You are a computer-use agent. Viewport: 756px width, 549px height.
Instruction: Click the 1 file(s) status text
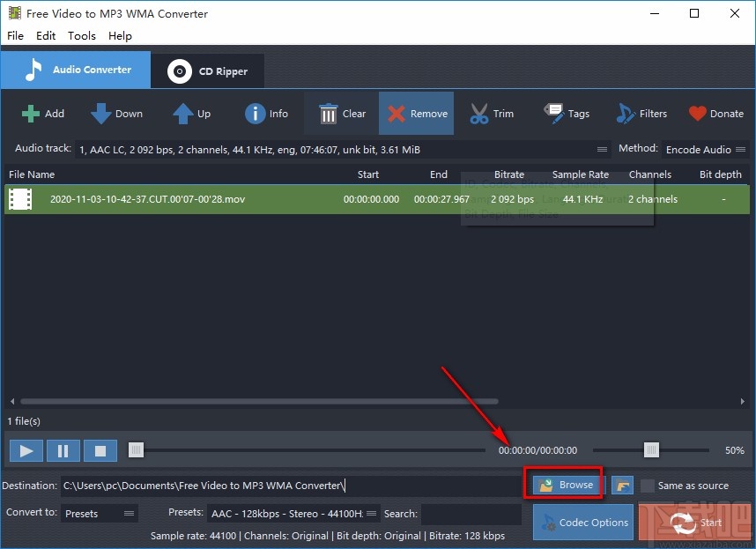24,421
